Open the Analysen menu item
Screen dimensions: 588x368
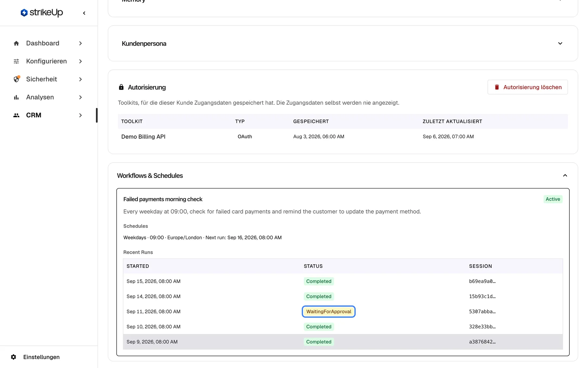pos(48,97)
